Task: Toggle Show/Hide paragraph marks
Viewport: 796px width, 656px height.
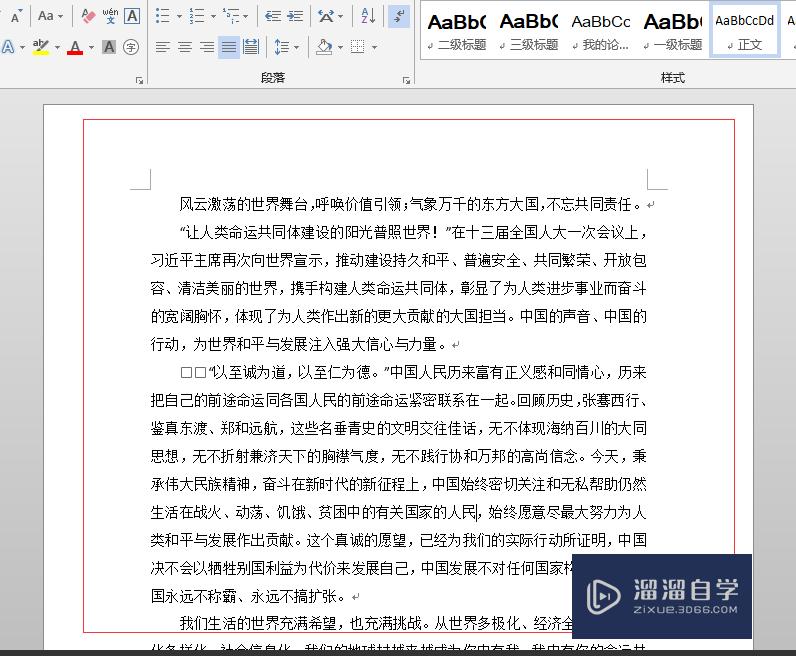Action: 399,16
